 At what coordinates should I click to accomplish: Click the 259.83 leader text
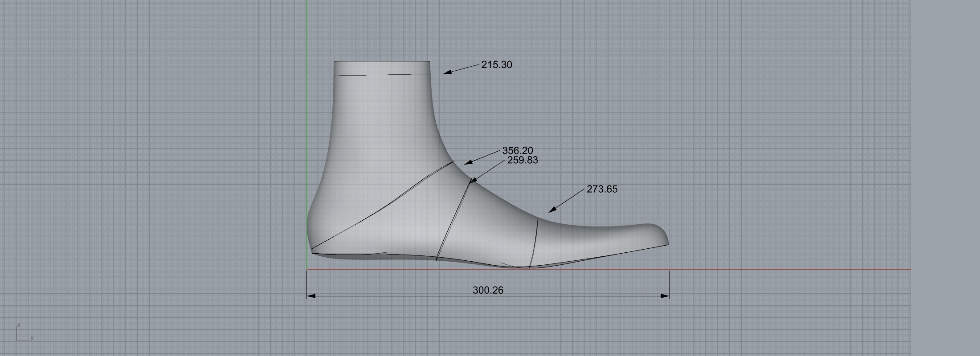[523, 160]
